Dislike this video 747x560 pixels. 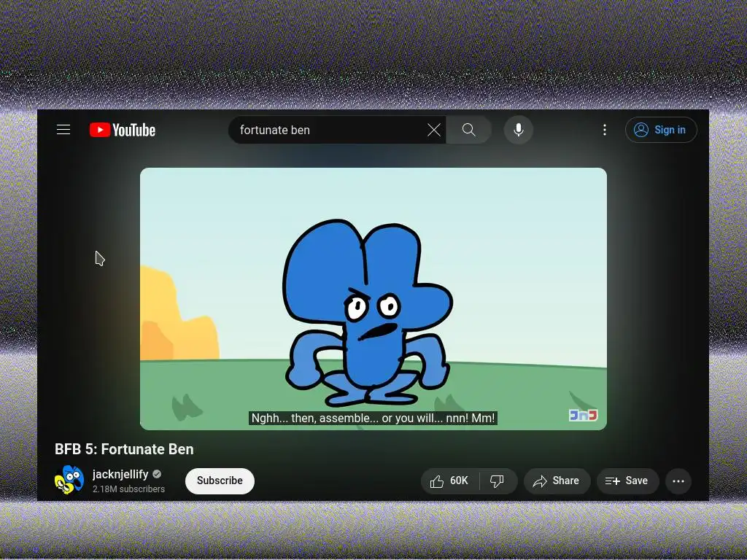498,481
